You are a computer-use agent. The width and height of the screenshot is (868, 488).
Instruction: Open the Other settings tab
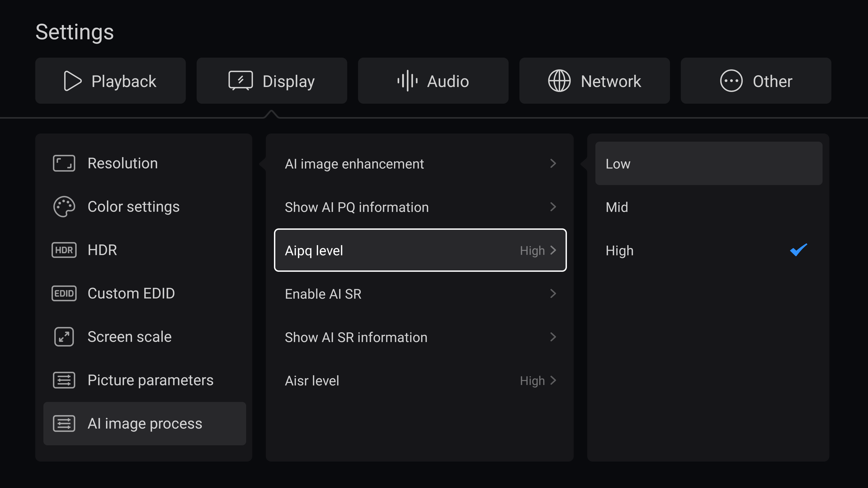click(x=756, y=81)
